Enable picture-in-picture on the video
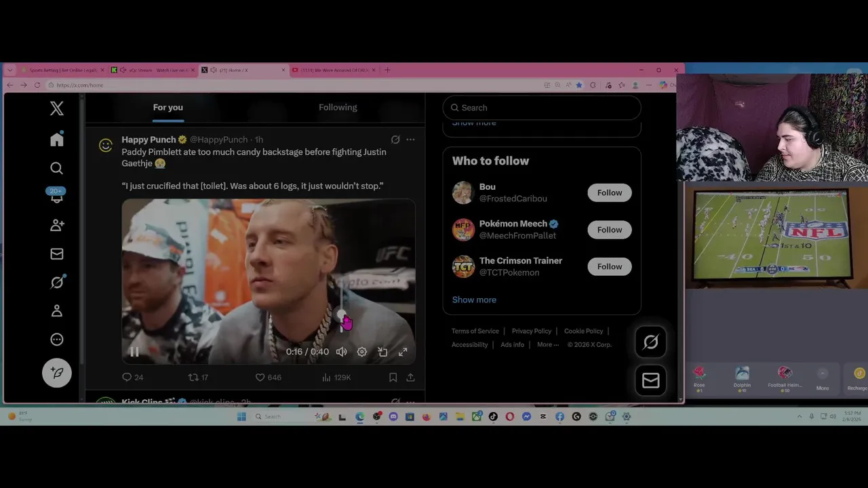 tap(382, 352)
